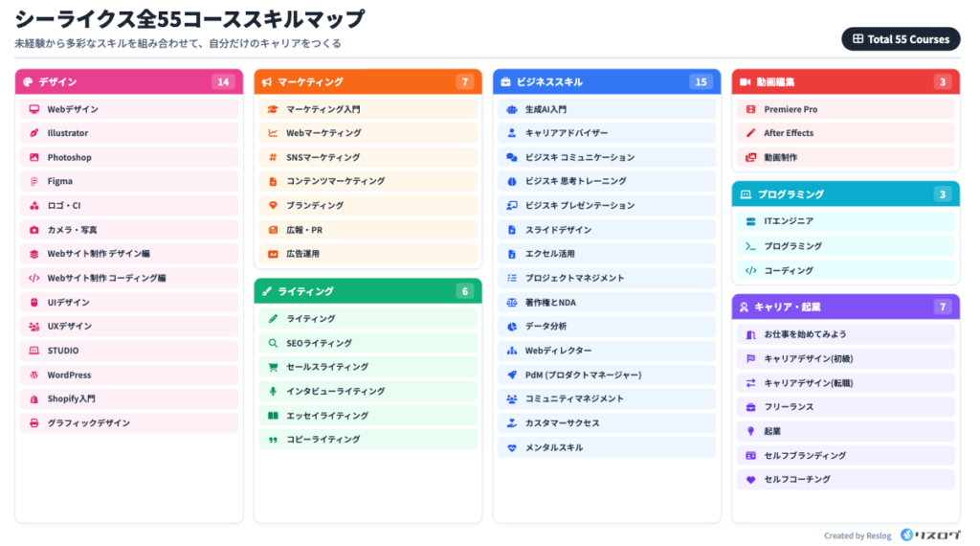
Task: Click the Total 55 Courses button
Action: coord(900,39)
